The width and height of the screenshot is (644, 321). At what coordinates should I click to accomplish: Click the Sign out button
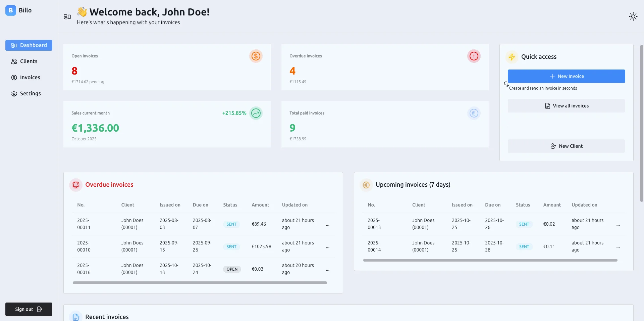pyautogui.click(x=29, y=309)
